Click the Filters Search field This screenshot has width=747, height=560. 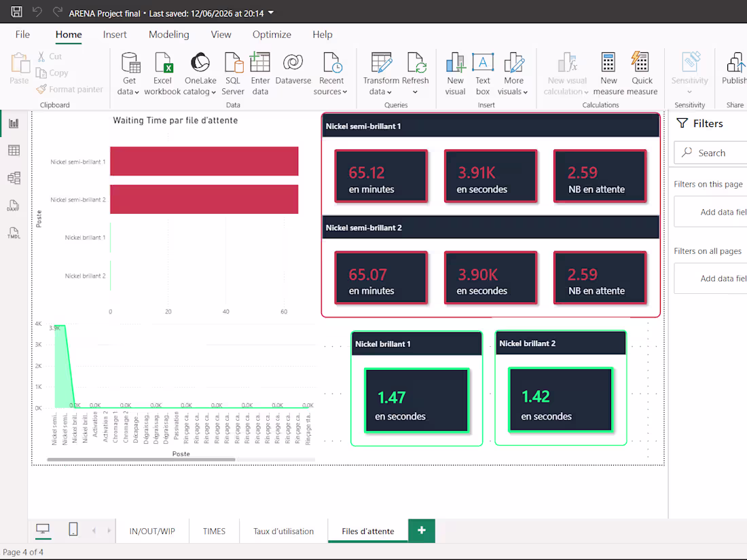[710, 153]
